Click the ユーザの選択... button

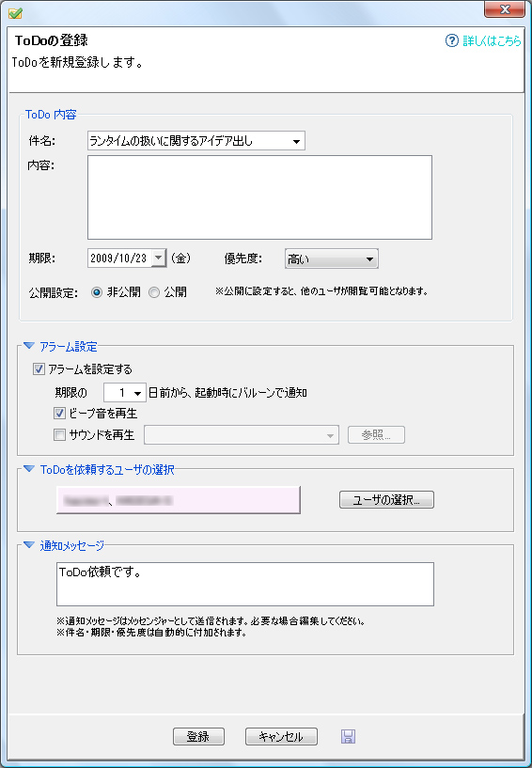(386, 499)
